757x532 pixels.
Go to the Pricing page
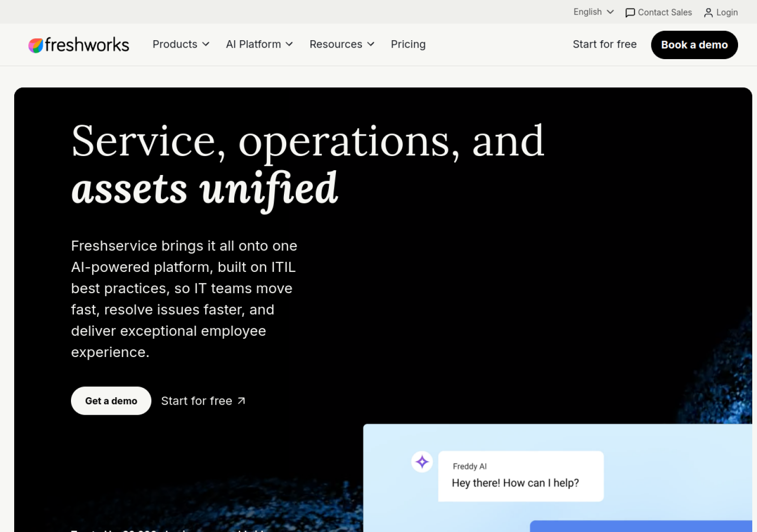pos(408,44)
